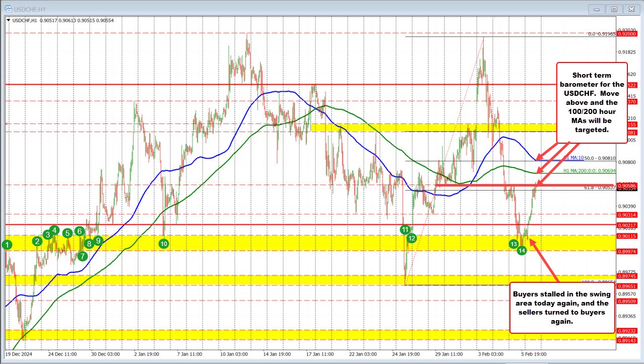Select green circle marker number 5
Viewport: 644px width, 364px height.
tap(67, 233)
